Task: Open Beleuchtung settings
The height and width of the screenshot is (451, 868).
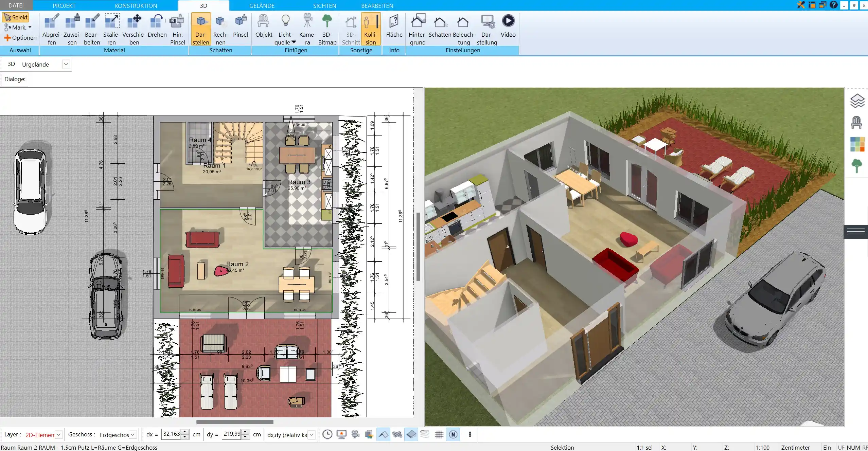Action: tap(464, 29)
